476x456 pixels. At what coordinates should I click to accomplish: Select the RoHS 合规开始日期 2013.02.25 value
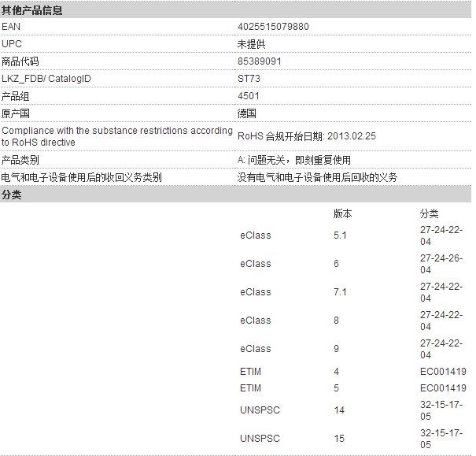tap(307, 136)
